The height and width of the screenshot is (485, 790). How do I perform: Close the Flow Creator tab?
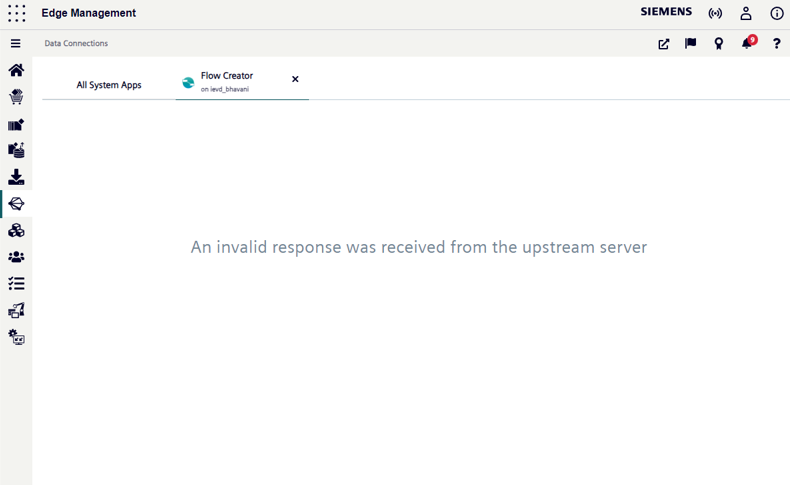click(x=295, y=79)
